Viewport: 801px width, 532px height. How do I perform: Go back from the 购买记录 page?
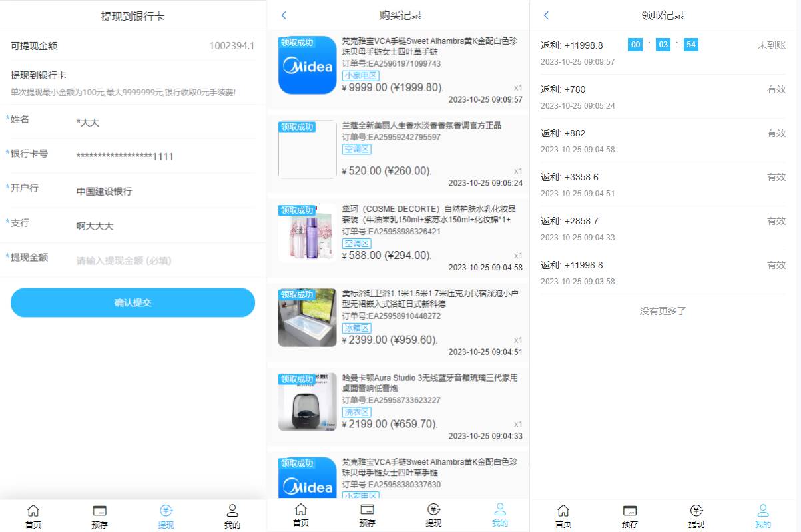284,15
